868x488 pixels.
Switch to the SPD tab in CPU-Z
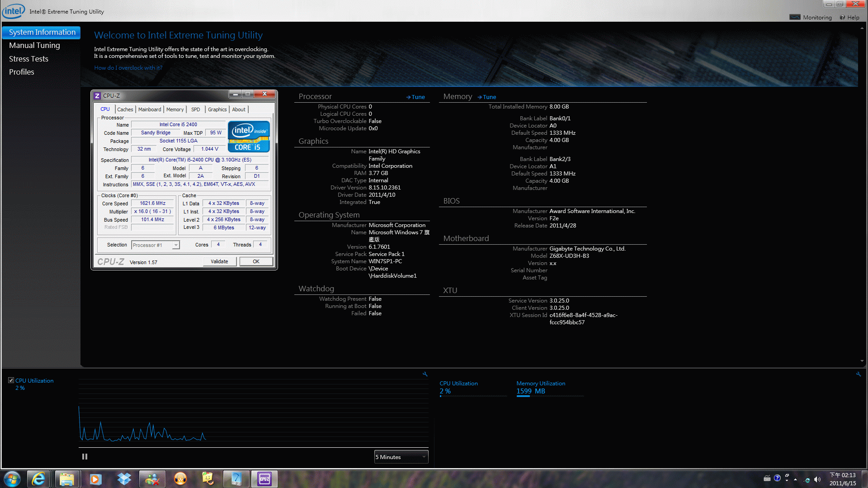tap(195, 109)
